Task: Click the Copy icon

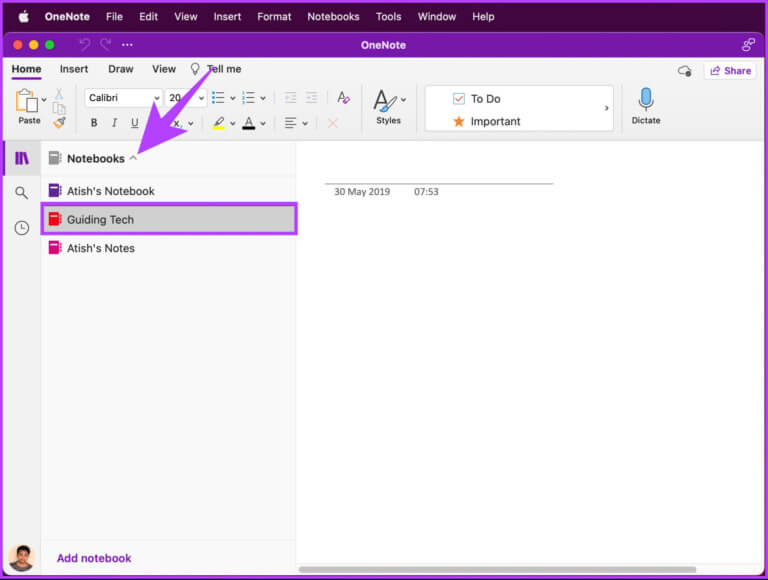Action: pos(59,108)
